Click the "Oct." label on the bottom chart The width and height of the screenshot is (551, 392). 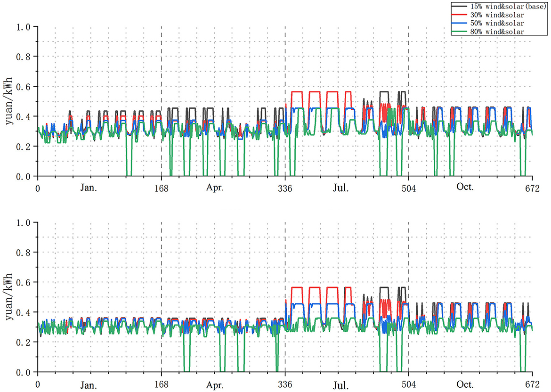(x=465, y=384)
